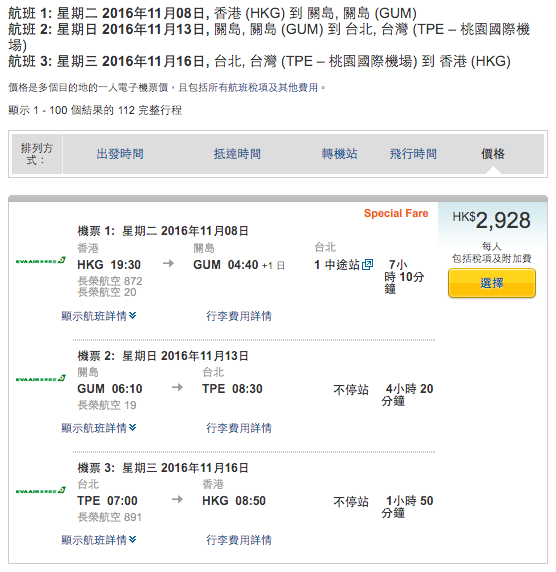Viewport: 556px width, 572px height.
Task: Sort results by 抵達時間
Action: (x=237, y=154)
